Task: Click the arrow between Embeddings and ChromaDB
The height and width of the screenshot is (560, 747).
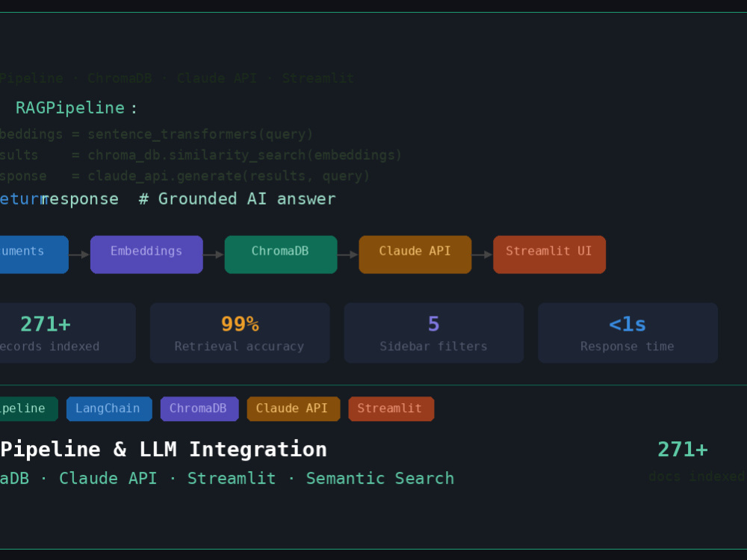Action: pos(214,255)
